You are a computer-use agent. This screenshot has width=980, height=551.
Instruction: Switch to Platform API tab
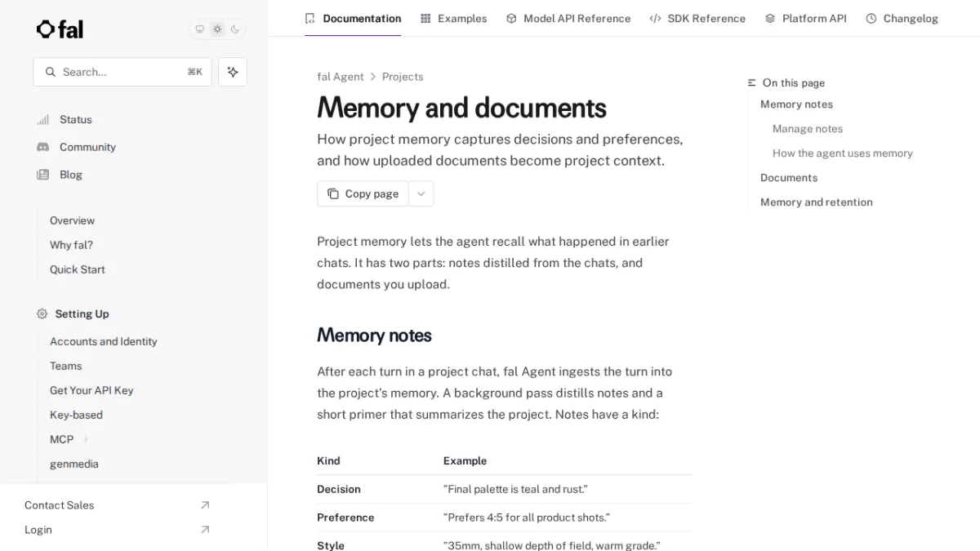[x=805, y=18]
